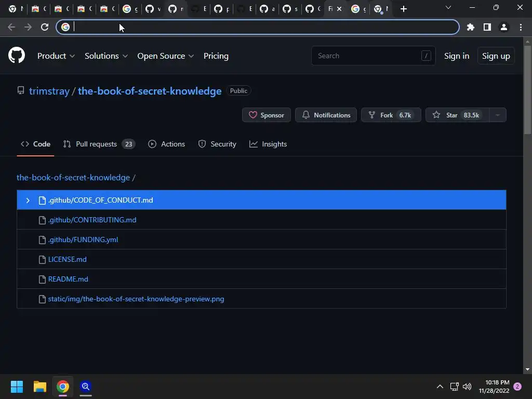This screenshot has width=532, height=399.
Task: Show hidden system tray icons
Action: point(440,387)
